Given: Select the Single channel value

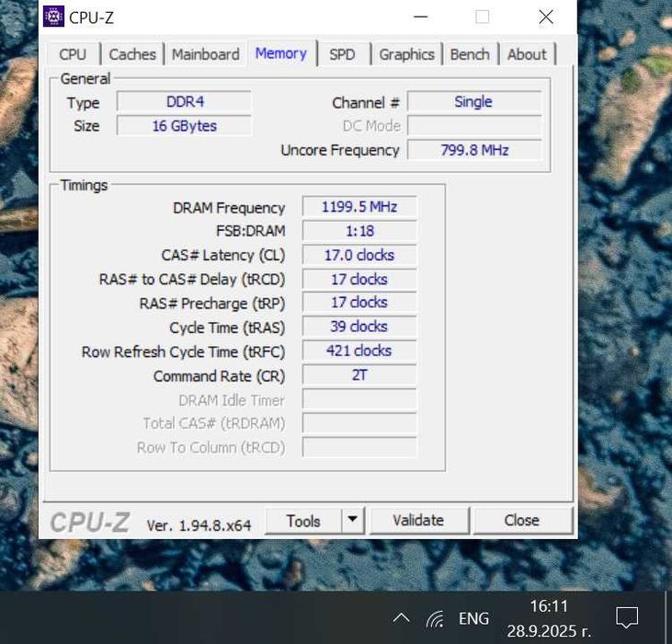Looking at the screenshot, I should point(474,102).
